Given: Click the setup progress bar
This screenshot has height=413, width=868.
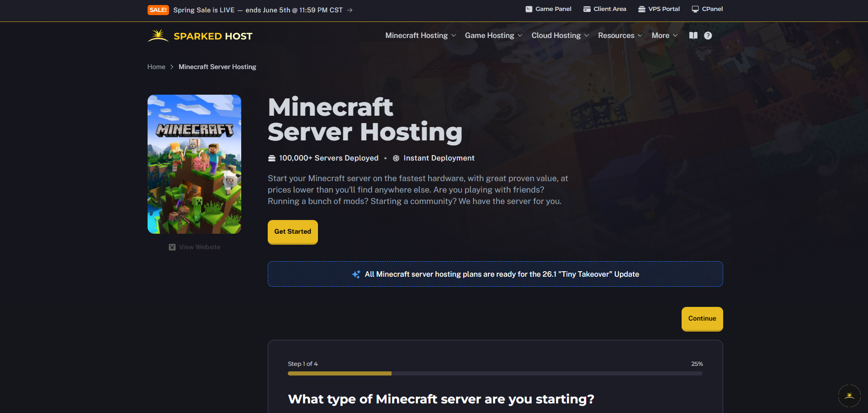Looking at the screenshot, I should [x=495, y=374].
